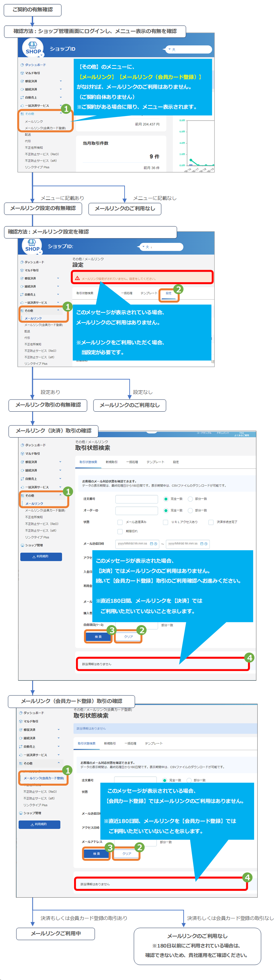This screenshot has width=278, height=980.
Task: Select 部分一致 radio beside 注文番号 on 会員カード登録 screen
Action: tap(189, 780)
